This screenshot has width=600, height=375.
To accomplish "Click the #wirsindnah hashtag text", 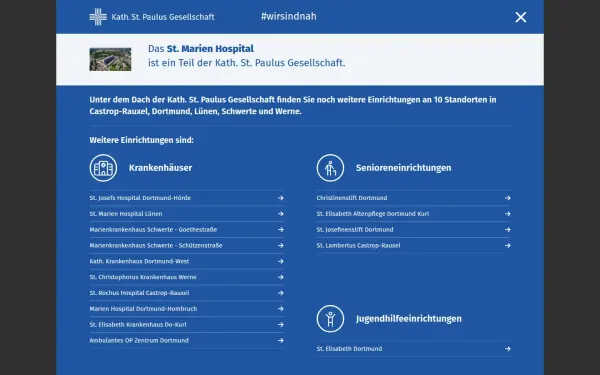I will (289, 16).
